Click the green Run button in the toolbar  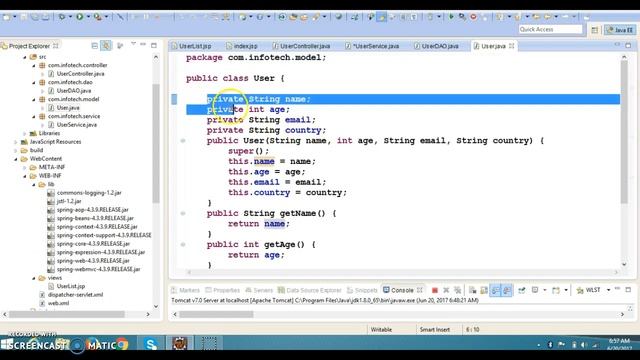point(80,17)
